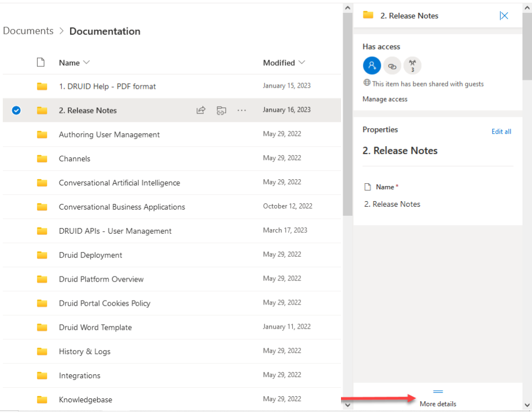532x413 pixels.
Task: Select the March 17, 2023 modified date cell
Action: tap(285, 230)
